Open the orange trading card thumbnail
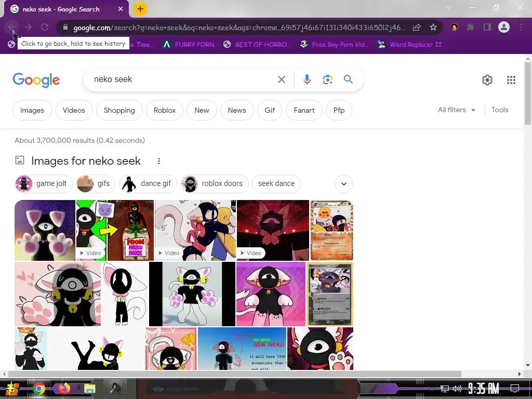532x399 pixels. click(x=332, y=230)
